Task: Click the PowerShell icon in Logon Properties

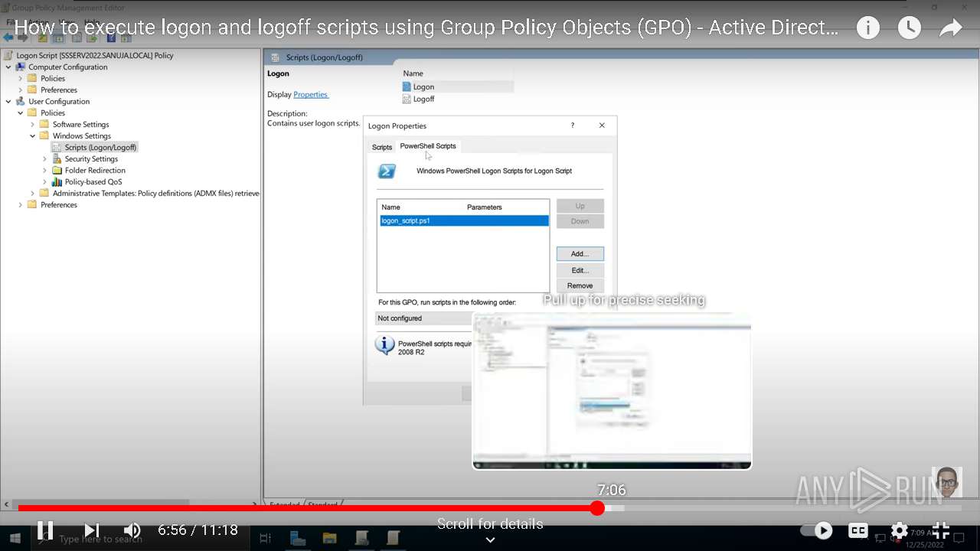Action: [x=387, y=171]
